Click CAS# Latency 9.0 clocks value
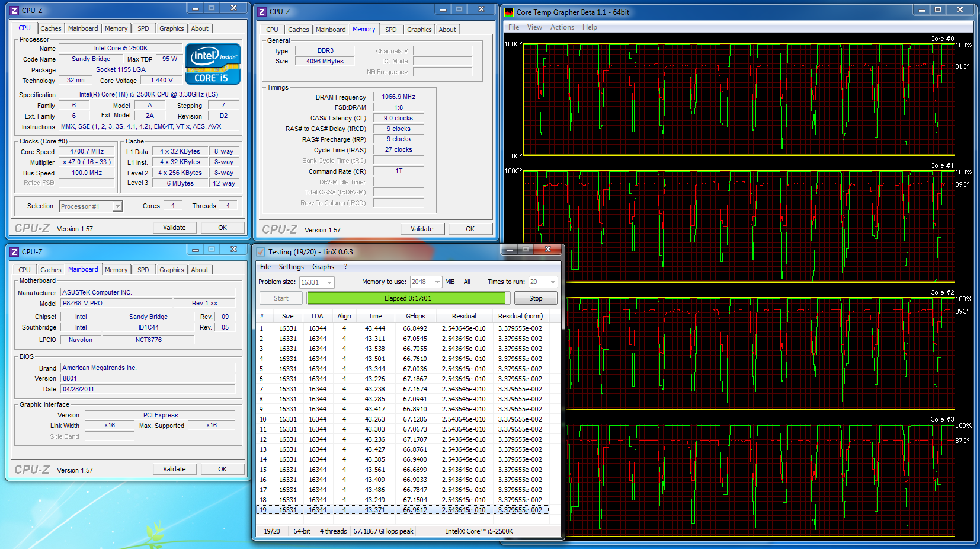The width and height of the screenshot is (980, 549). pyautogui.click(x=398, y=118)
